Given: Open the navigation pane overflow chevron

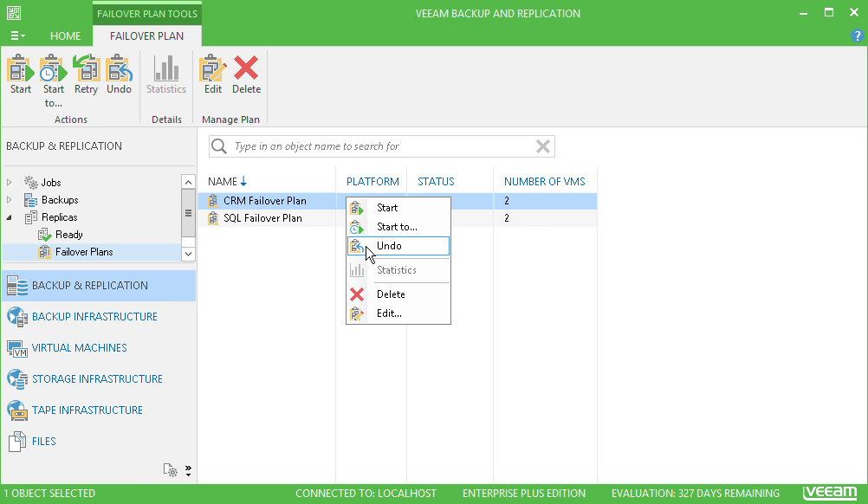Looking at the screenshot, I should click(188, 470).
